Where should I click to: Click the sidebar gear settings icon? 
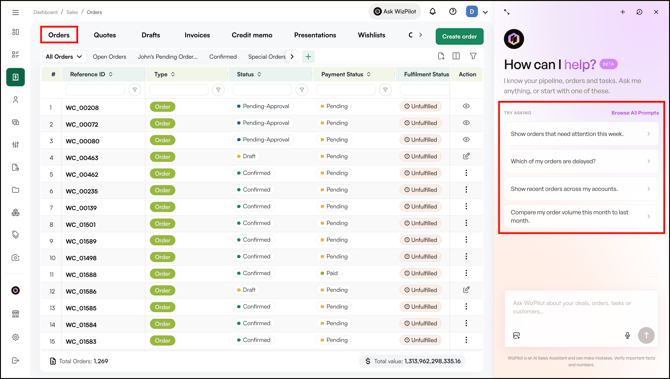click(15, 337)
